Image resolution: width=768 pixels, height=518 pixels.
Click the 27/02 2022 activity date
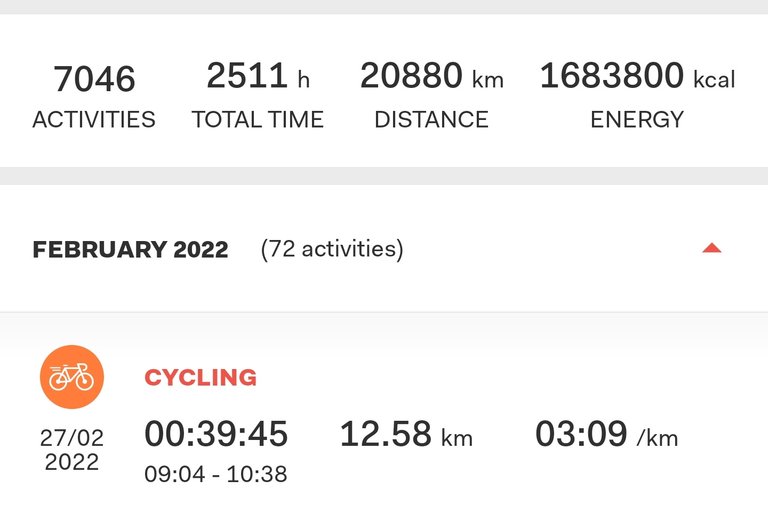click(72, 449)
